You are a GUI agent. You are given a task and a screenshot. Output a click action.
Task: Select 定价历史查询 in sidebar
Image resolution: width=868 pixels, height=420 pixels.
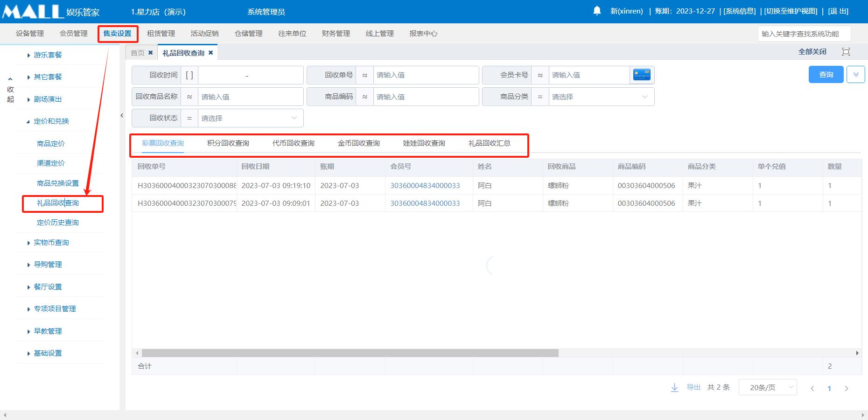[58, 223]
